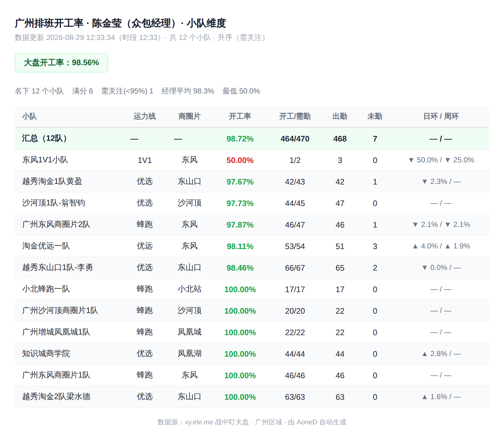This screenshot has height=444, width=504.
Task: Click the 最低 50.0% summary stat
Action: coord(241,91)
